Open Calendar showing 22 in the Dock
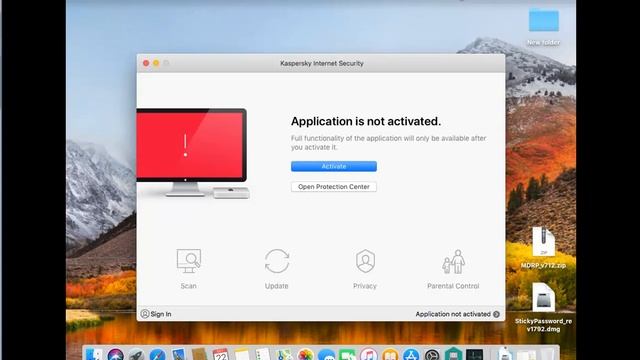Image resolution: width=640 pixels, height=360 pixels. click(x=220, y=354)
